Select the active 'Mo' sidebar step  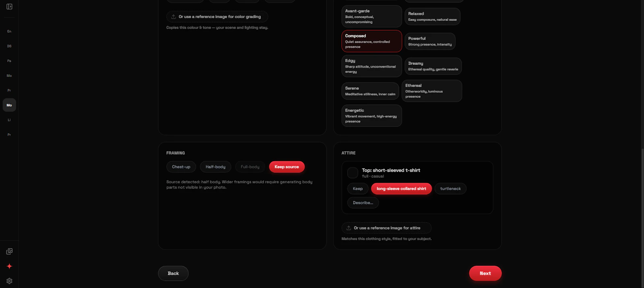[9, 105]
